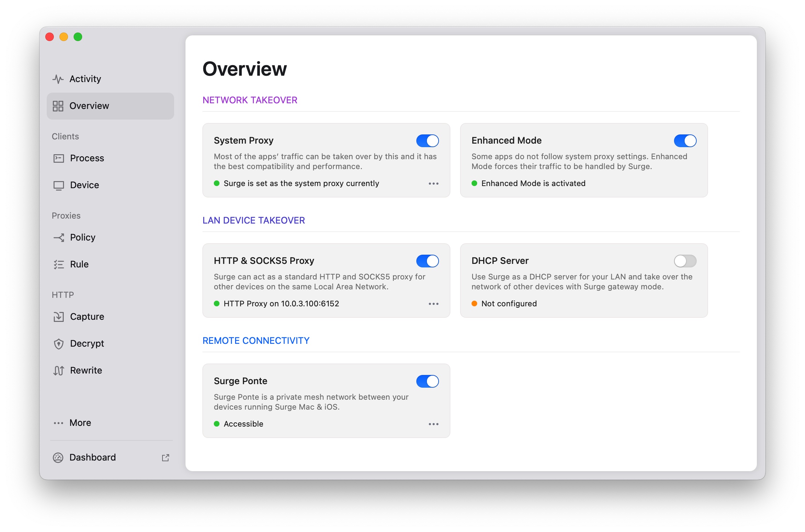Click the Decrypt shield icon
The height and width of the screenshot is (532, 805).
coord(58,344)
